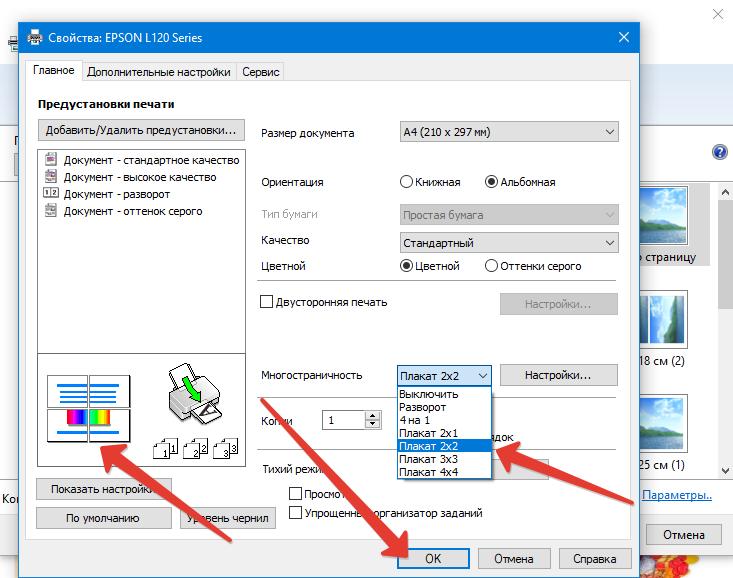Select the high quality document preset icon

pos(50,176)
